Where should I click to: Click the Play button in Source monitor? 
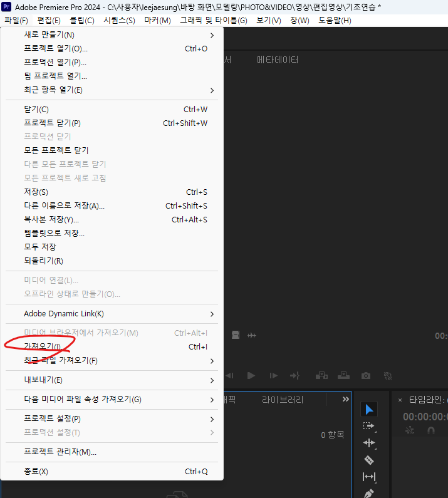[x=251, y=376]
